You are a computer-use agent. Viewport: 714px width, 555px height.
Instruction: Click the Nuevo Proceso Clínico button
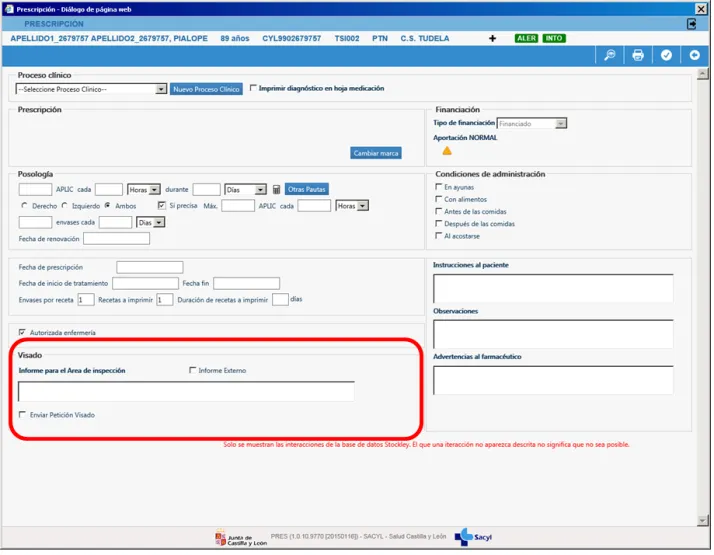206,89
